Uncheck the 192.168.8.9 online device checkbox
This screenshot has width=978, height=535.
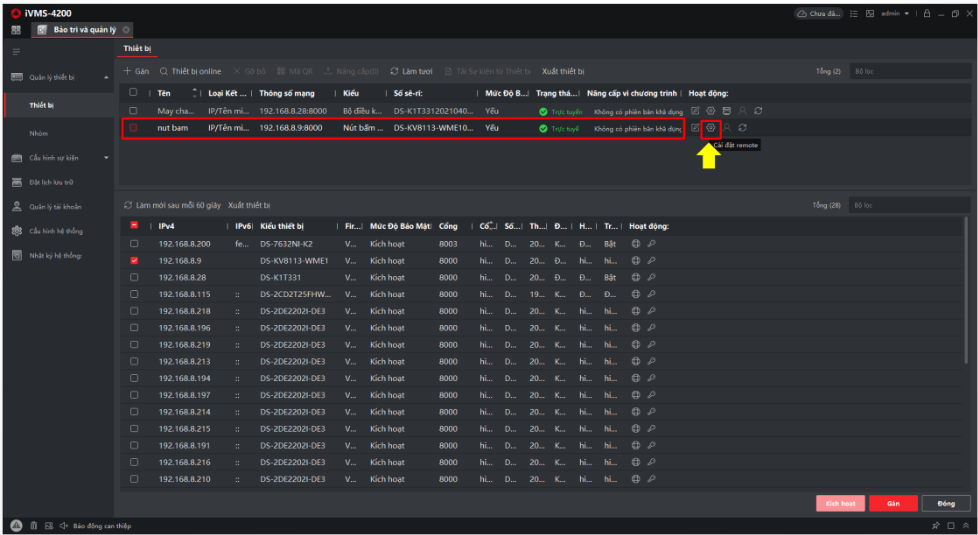pyautogui.click(x=134, y=261)
